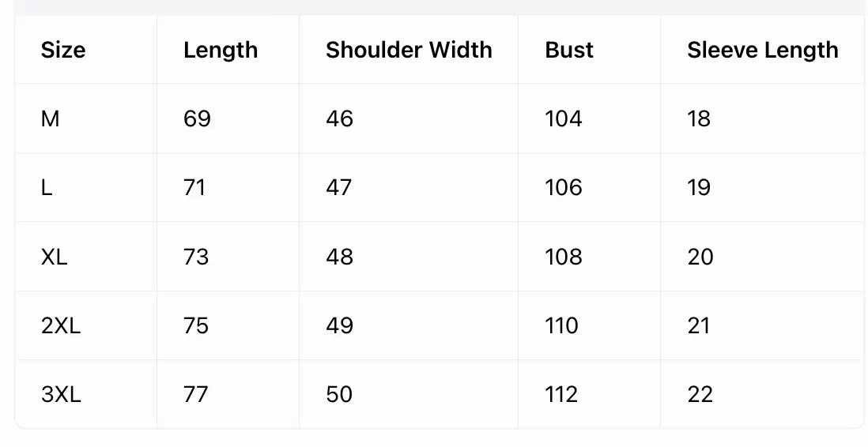Click the Bust column header
This screenshot has width=868, height=447.
pos(569,50)
